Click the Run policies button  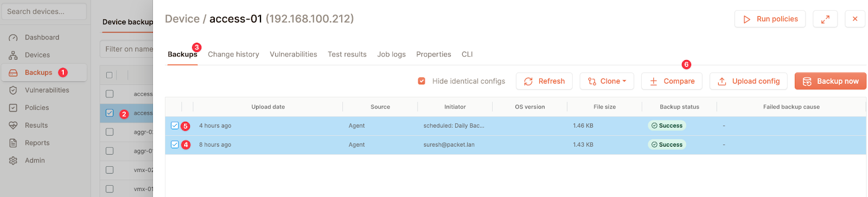(x=770, y=19)
